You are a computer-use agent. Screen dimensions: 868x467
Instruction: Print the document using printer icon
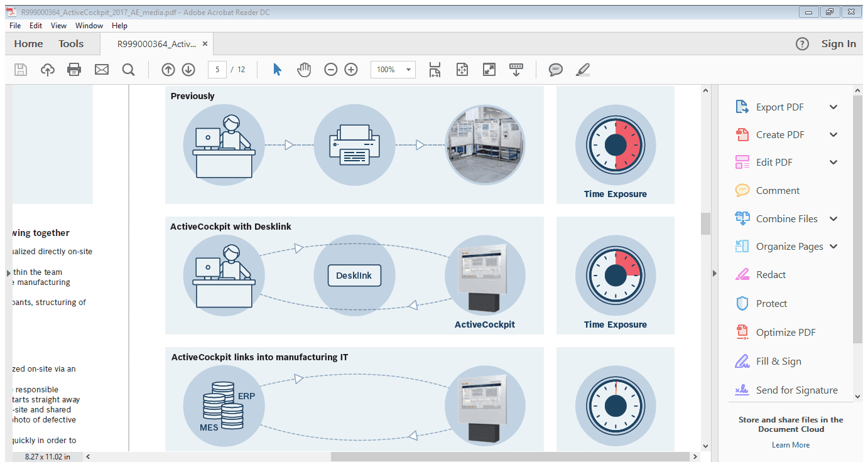click(x=74, y=70)
